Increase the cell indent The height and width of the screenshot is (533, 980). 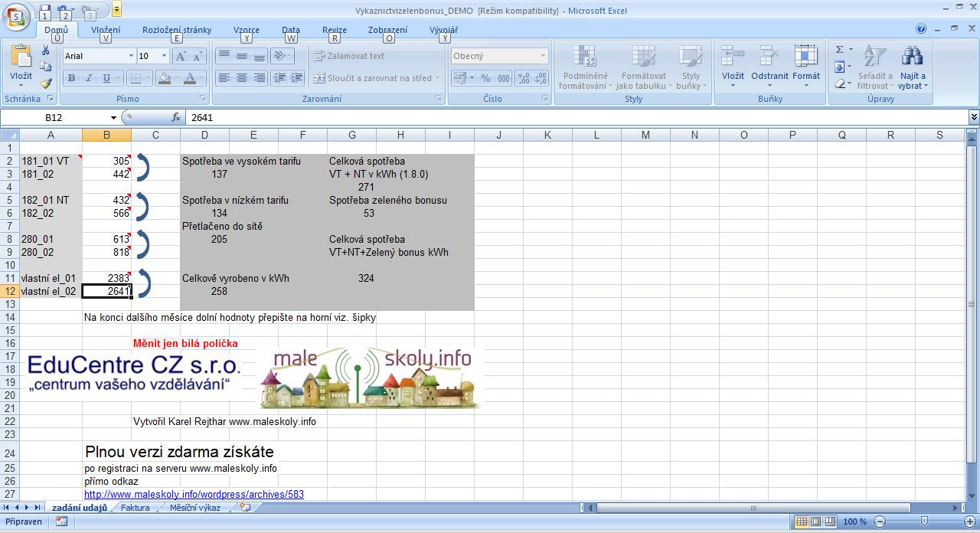[x=297, y=78]
